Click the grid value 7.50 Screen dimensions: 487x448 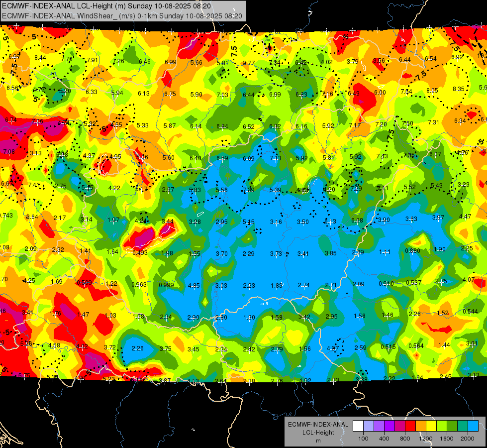tap(407, 123)
